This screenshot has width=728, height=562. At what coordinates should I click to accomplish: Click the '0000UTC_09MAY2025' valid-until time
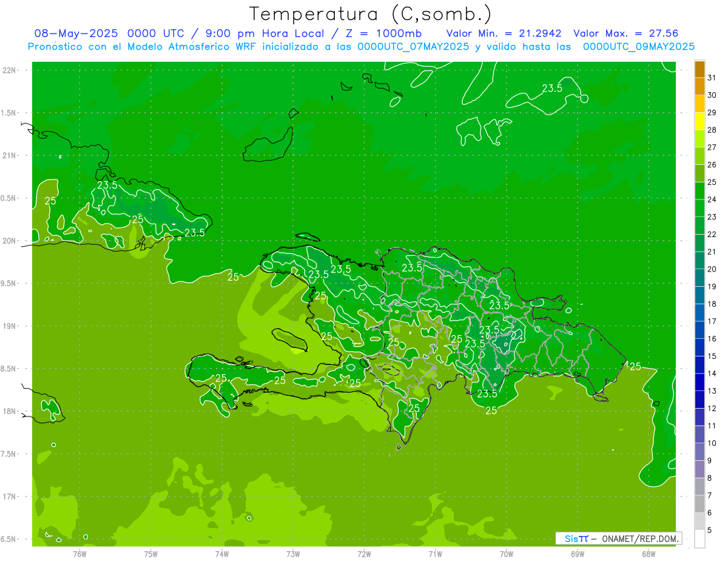click(x=639, y=46)
